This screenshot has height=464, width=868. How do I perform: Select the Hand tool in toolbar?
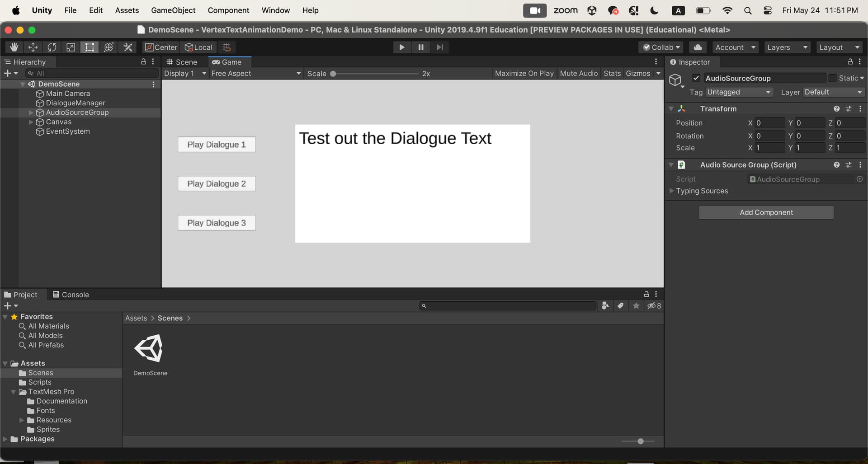click(x=14, y=47)
